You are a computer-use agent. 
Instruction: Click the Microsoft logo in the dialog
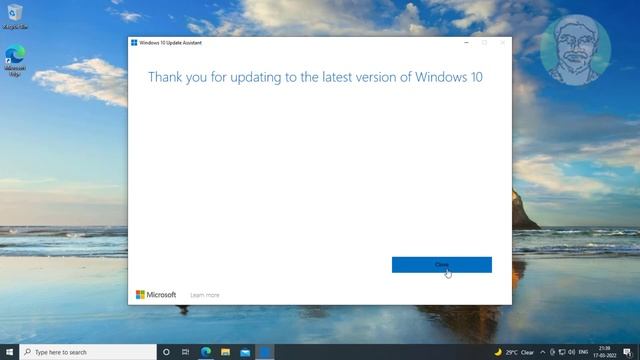click(156, 295)
